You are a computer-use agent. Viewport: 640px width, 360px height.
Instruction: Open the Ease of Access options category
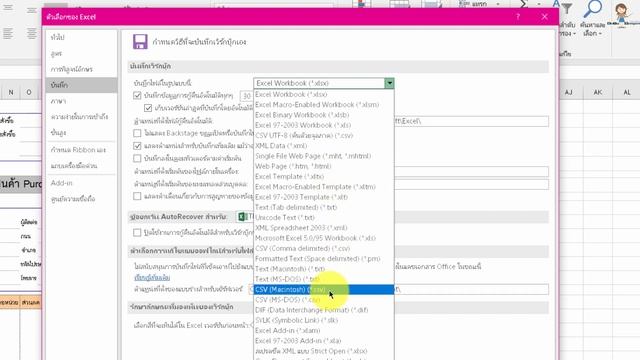(82, 117)
